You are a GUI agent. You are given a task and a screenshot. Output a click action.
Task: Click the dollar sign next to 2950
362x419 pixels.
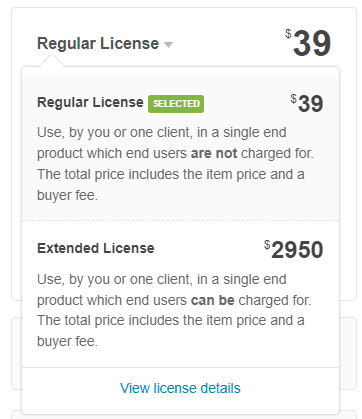click(267, 245)
